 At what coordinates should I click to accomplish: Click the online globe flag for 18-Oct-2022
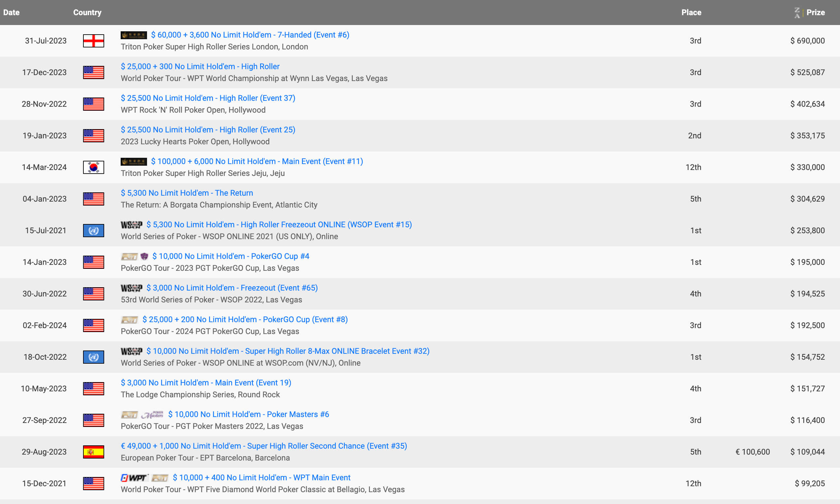(93, 357)
